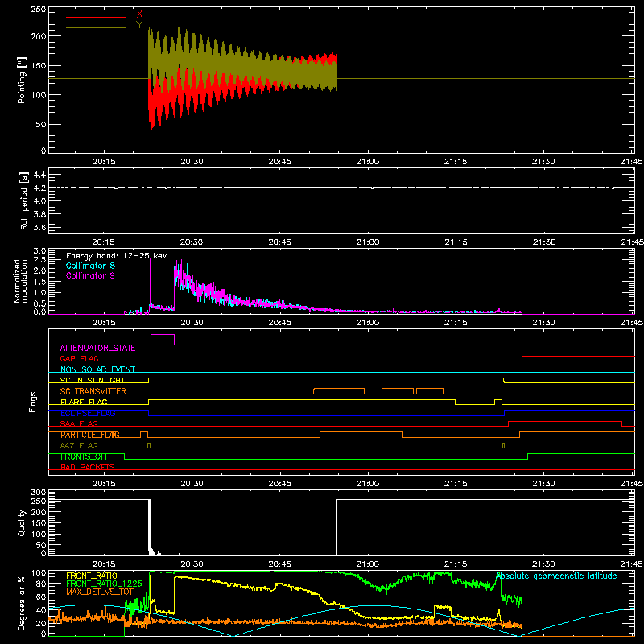Click the 60 tick on Degrees axis
644x644 pixels.
(41, 597)
